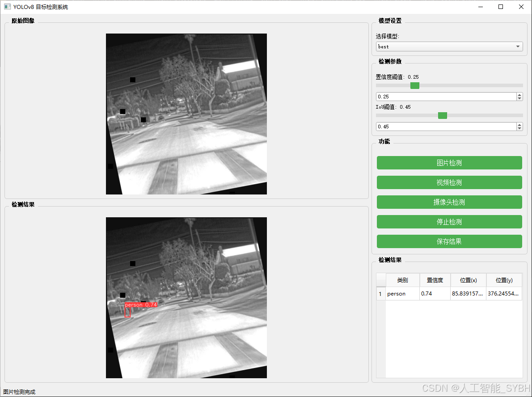This screenshot has width=532, height=397.
Task: Click the 位置(y) column header
Action: (x=504, y=280)
